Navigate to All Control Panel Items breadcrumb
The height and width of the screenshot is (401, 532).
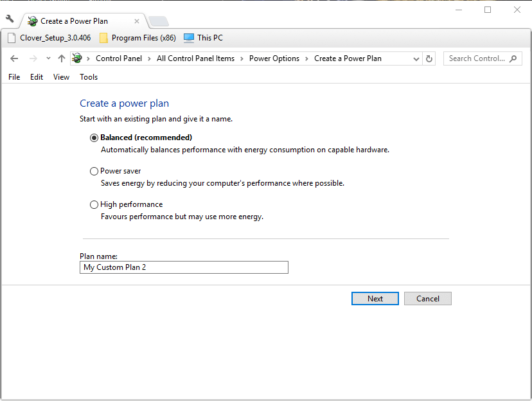pyautogui.click(x=195, y=58)
